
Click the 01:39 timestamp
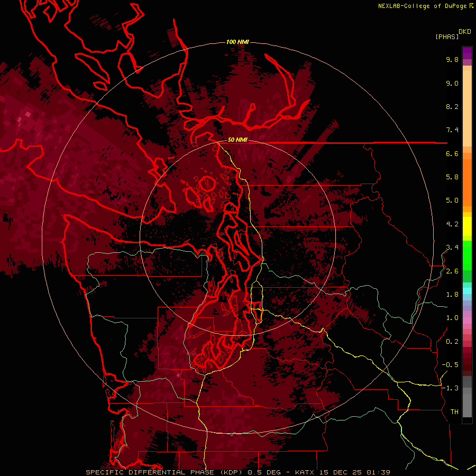378,472
